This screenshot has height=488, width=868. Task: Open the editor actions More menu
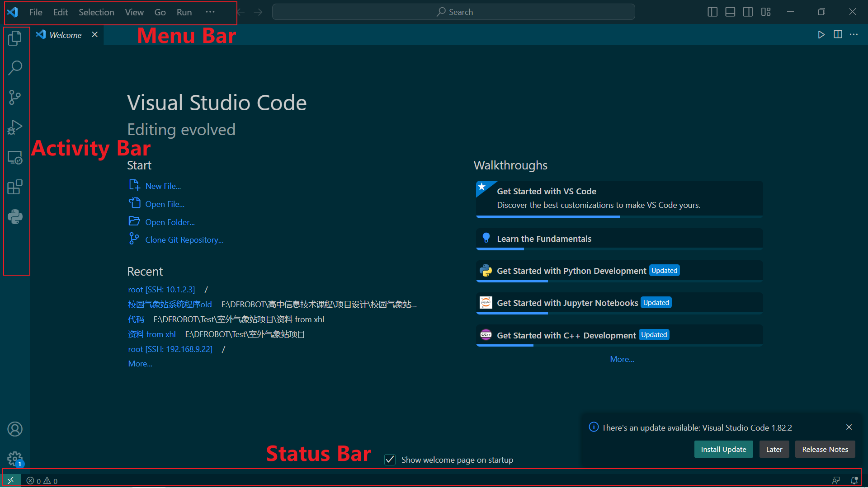pos(854,34)
